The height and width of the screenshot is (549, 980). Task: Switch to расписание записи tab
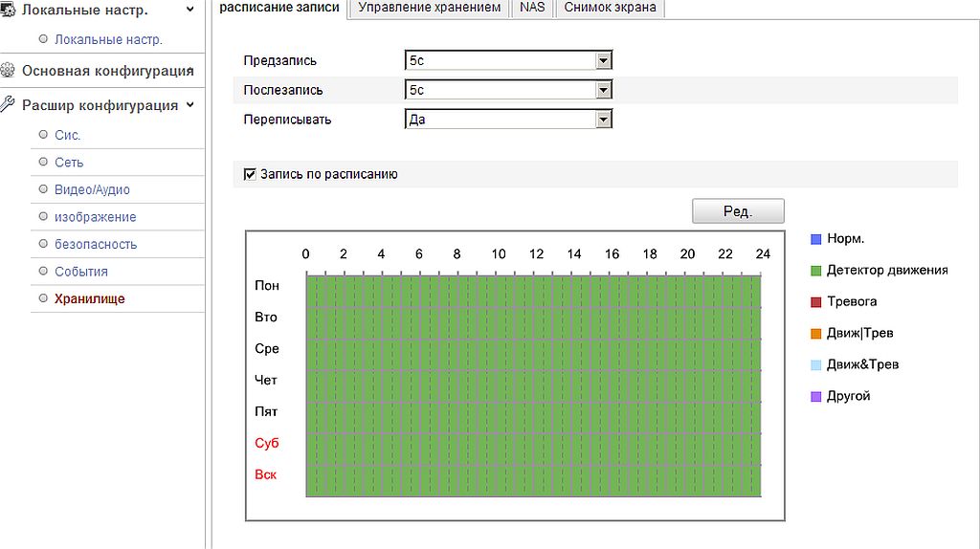point(279,8)
